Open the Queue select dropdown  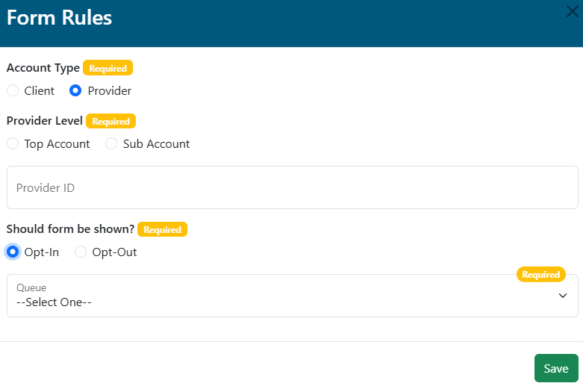[x=292, y=296]
